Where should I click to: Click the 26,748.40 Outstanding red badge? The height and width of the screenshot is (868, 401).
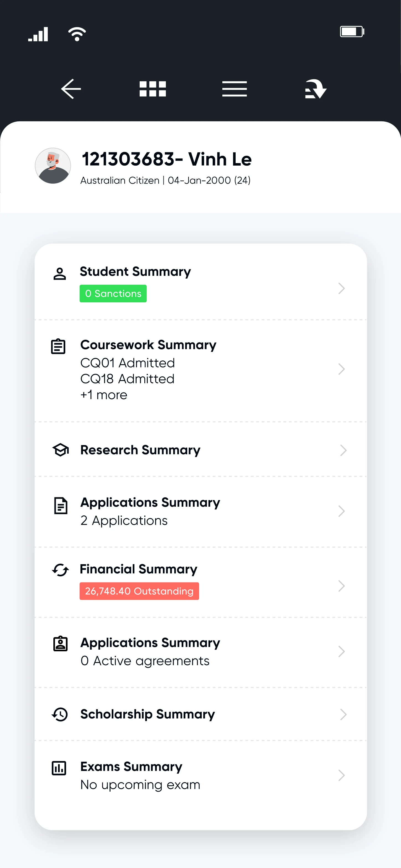pyautogui.click(x=139, y=591)
